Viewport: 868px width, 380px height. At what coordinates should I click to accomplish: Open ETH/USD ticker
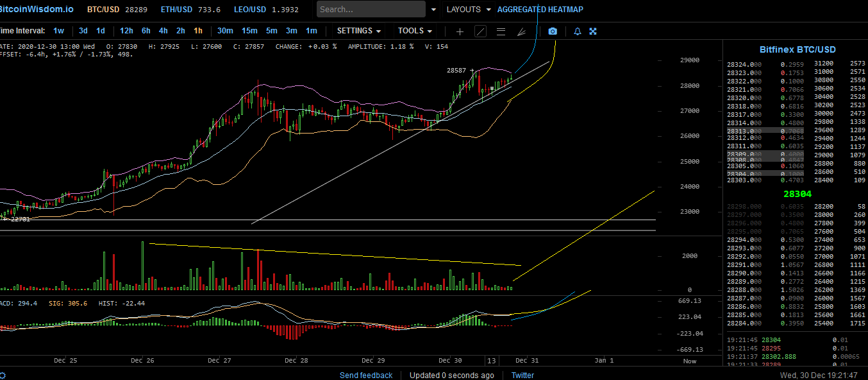pos(190,10)
